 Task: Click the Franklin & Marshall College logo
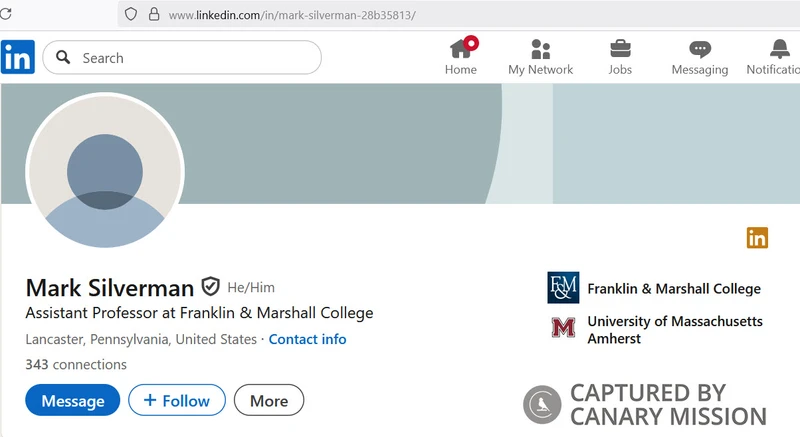point(563,288)
